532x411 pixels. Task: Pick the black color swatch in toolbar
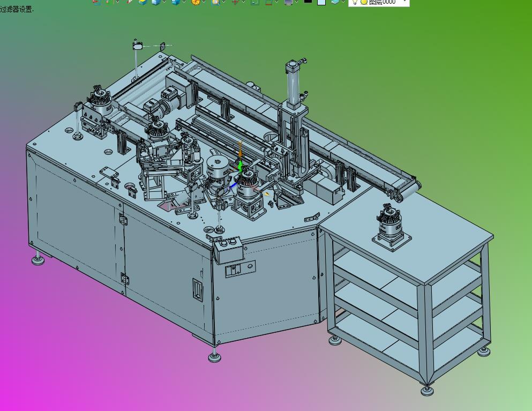[308, 2]
